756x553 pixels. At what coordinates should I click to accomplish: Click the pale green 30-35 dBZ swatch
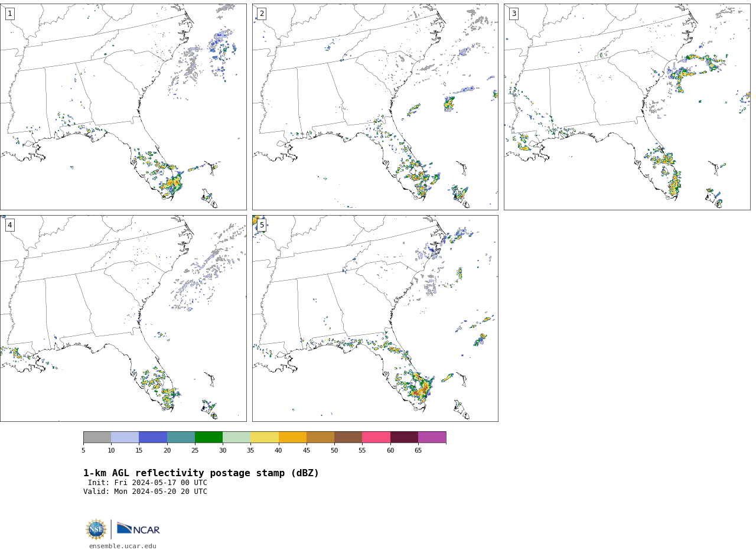pyautogui.click(x=236, y=437)
